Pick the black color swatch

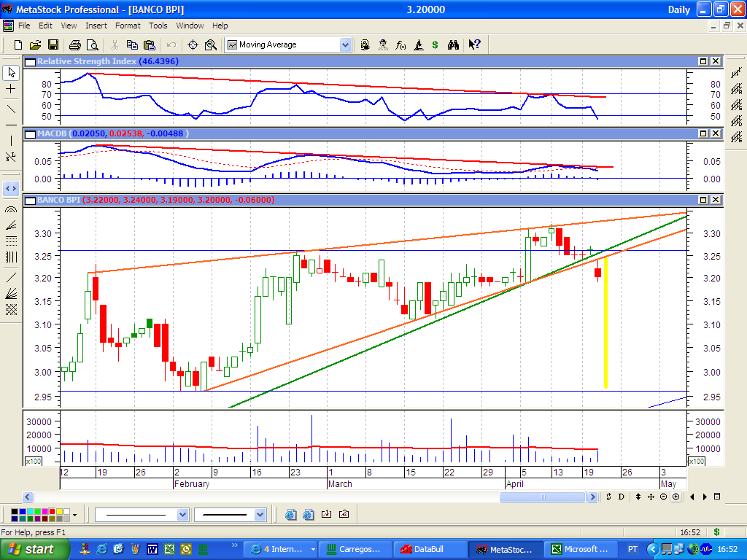(x=15, y=511)
